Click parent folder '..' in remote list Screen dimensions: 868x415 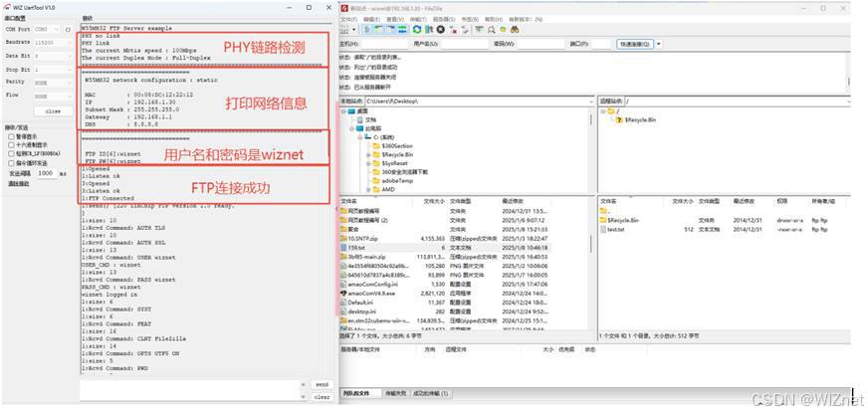[x=603, y=211]
